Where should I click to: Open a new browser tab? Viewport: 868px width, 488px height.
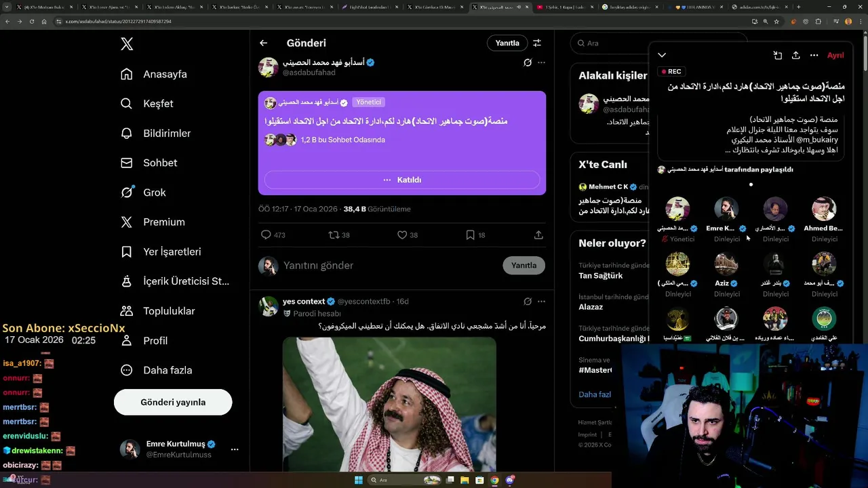click(x=798, y=7)
